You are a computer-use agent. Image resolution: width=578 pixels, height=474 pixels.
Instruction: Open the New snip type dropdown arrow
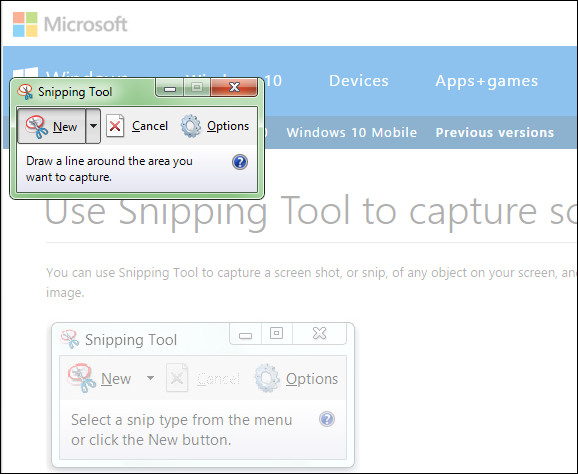pyautogui.click(x=93, y=126)
